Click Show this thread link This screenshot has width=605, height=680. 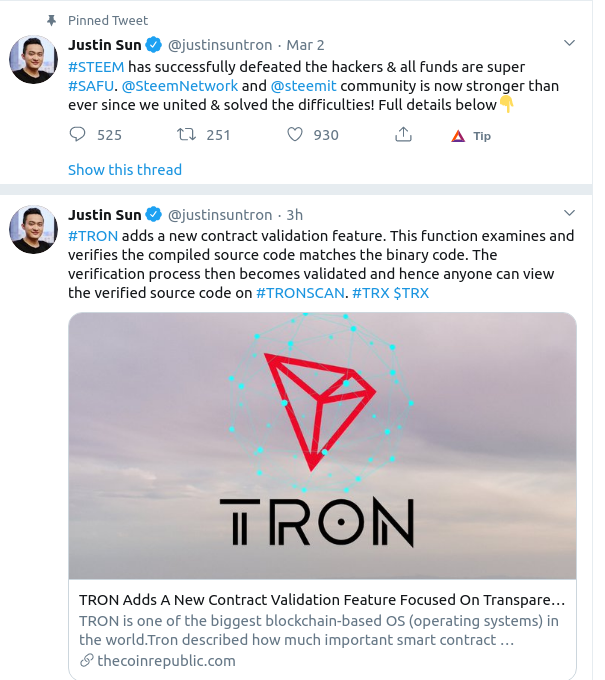125,170
